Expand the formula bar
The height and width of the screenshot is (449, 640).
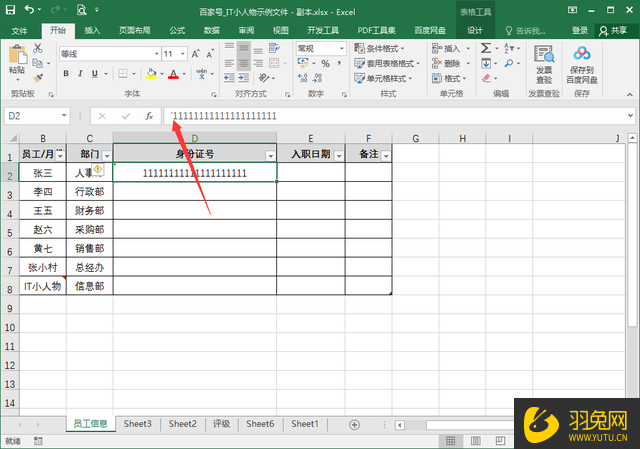pos(630,116)
